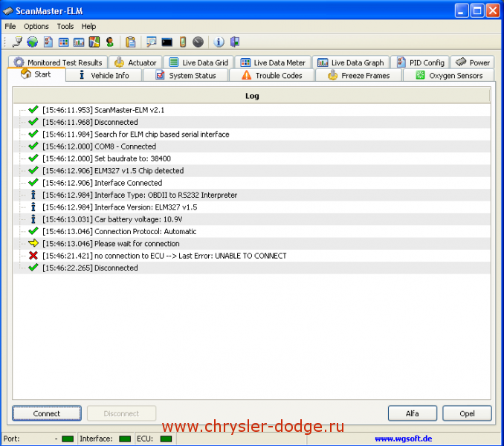Click the connect cable icon in toolbar
Image resolution: width=504 pixels, height=446 pixels.
click(x=17, y=42)
